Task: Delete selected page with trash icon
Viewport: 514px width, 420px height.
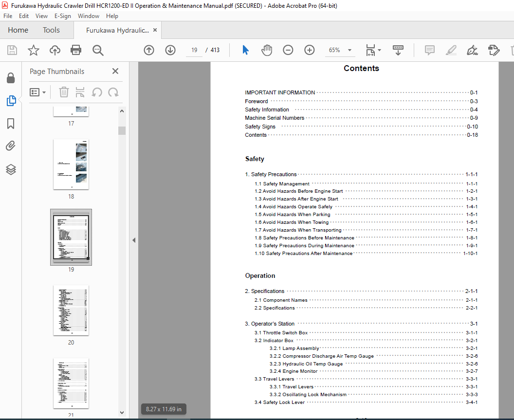Action: [x=64, y=92]
